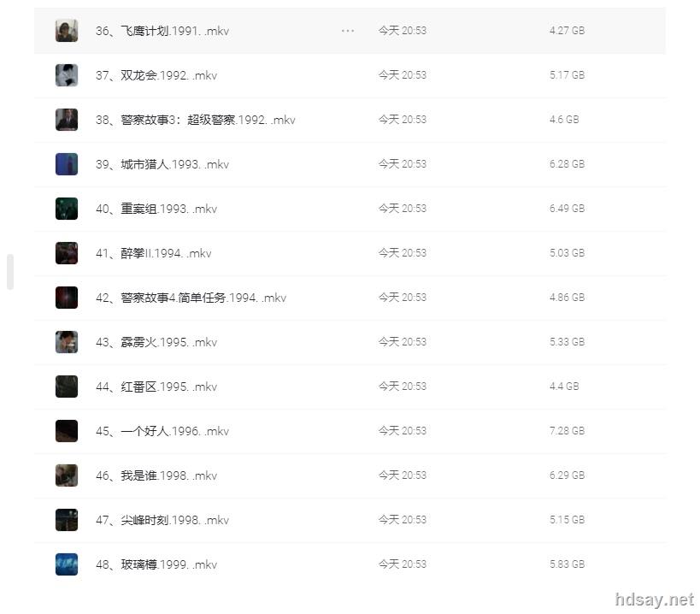Open file 45、一个好人.1996.mkv
The width and height of the screenshot is (700, 614).
coord(162,431)
